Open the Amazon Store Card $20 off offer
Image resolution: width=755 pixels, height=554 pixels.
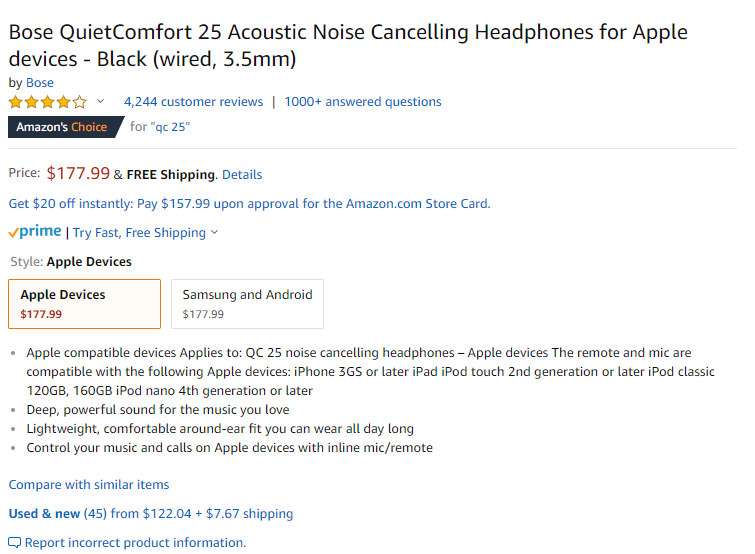[249, 203]
